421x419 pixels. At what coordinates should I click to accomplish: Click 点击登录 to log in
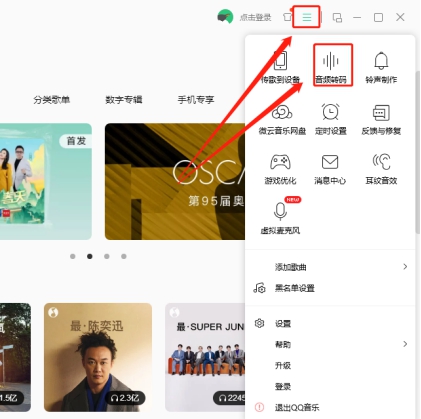(255, 17)
